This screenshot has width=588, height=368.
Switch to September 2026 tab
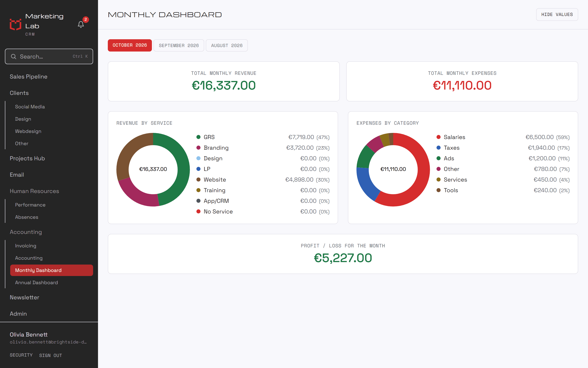179,46
